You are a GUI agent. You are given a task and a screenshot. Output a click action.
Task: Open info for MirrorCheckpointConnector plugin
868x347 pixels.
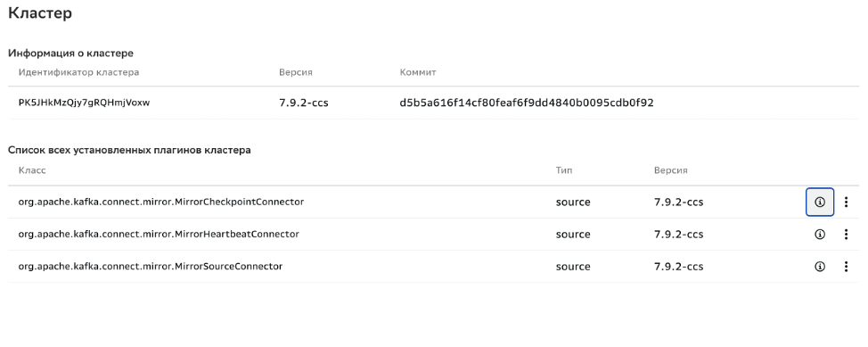pos(820,202)
